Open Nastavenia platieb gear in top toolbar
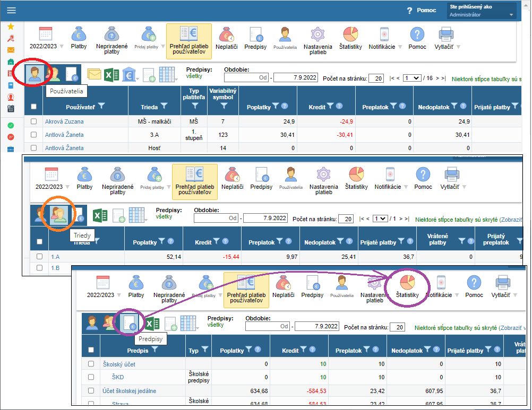Viewport: 532px width, 410px height. 318,41
